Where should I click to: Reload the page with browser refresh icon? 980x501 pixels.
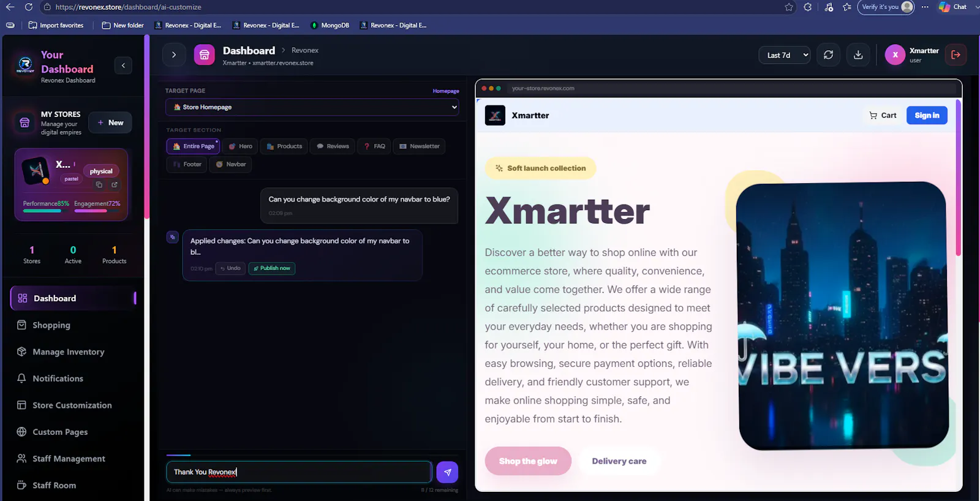pyautogui.click(x=28, y=7)
